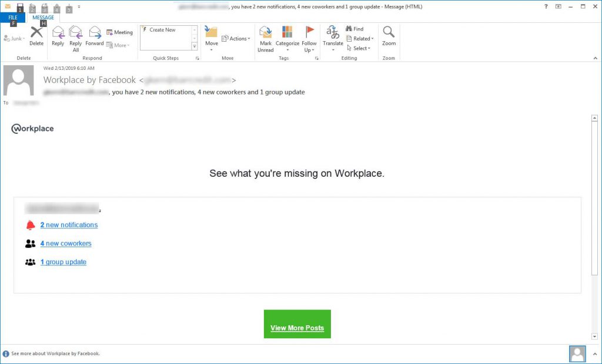The width and height of the screenshot is (602, 364).
Task: Open the Junk dropdown menu
Action: coord(14,39)
